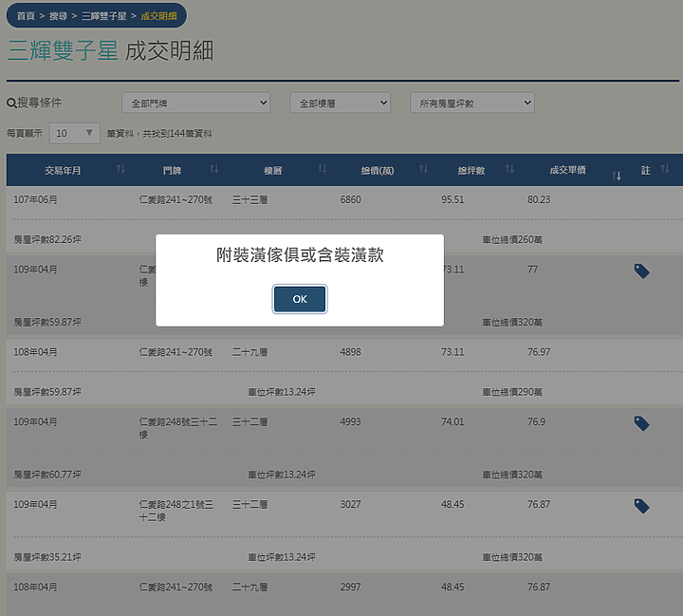This screenshot has height=616, width=683.
Task: Click the tag icon in the 4993 row
Action: tap(641, 423)
